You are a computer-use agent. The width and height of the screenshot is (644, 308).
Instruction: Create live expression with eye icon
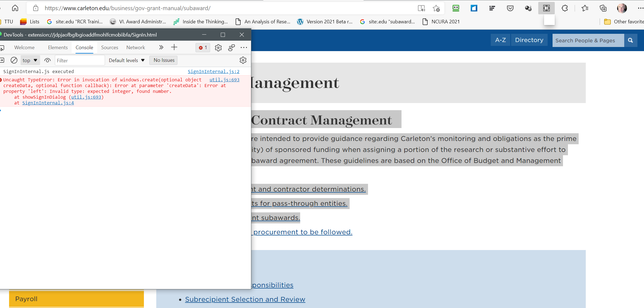(48, 60)
